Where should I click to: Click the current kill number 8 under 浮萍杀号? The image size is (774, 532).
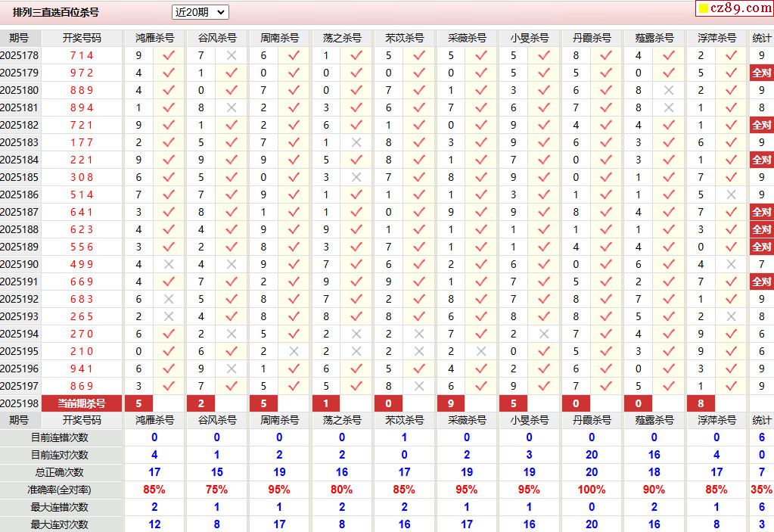point(701,403)
